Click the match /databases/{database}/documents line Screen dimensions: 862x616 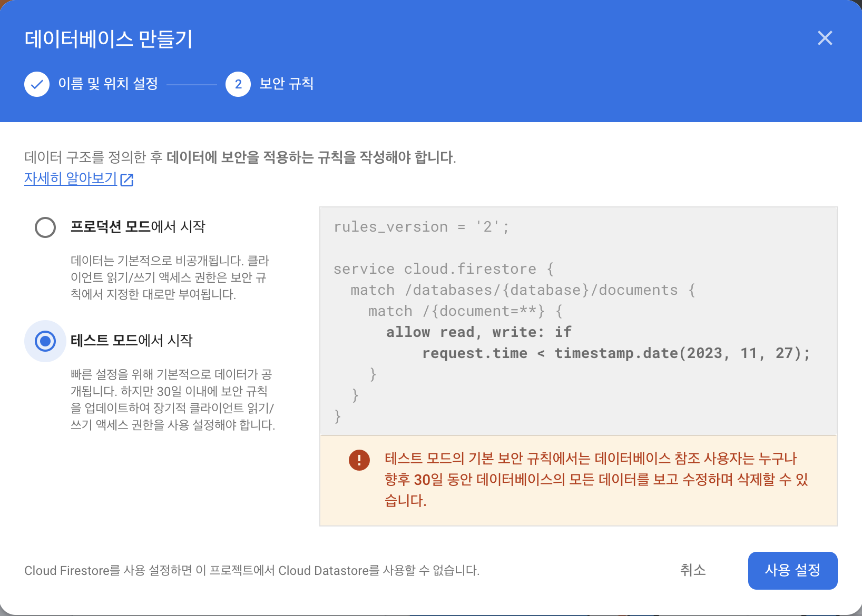click(523, 290)
